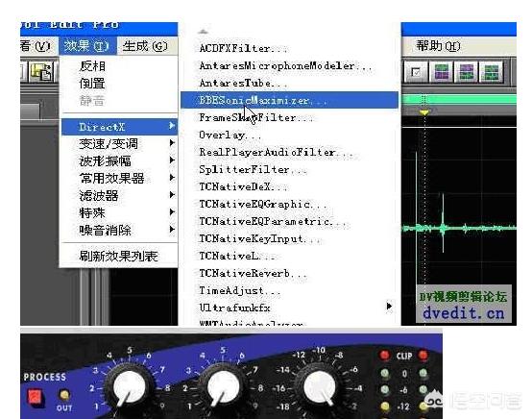532x419 pixels.
Task: Open the 生成(G) menu
Action: pyautogui.click(x=145, y=46)
